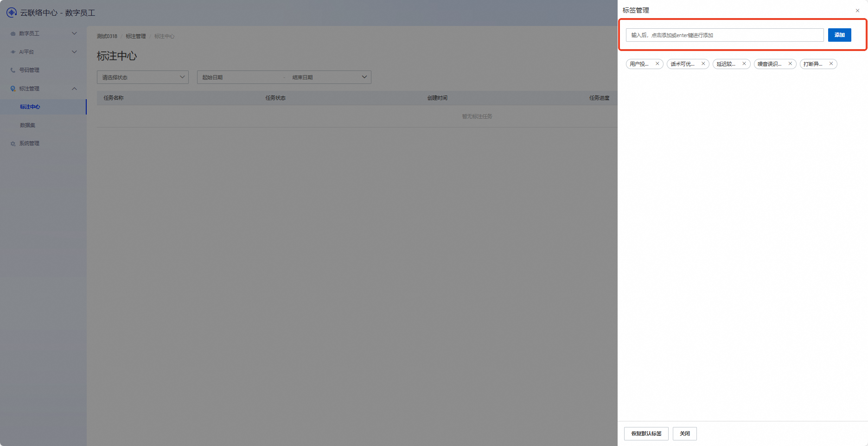Expand the AI平台 sidebar chevron

click(74, 52)
